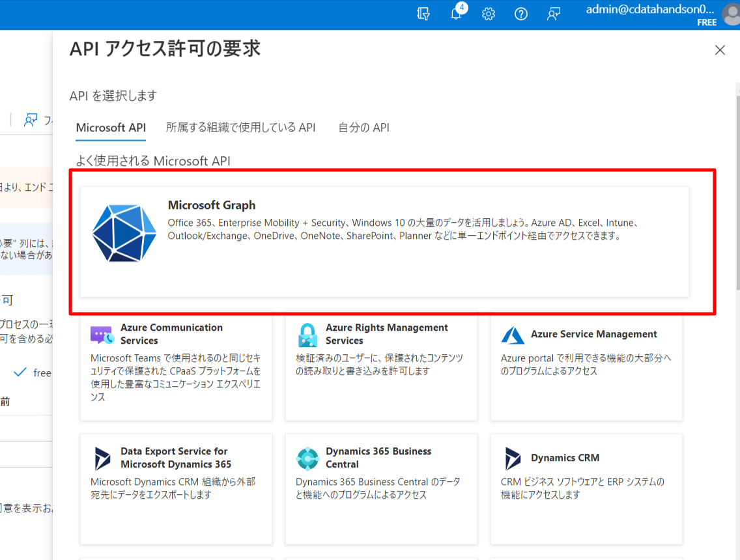Viewport: 740px width, 560px height.
Task: Click the Azure Service Management logo icon
Action: pyautogui.click(x=513, y=335)
